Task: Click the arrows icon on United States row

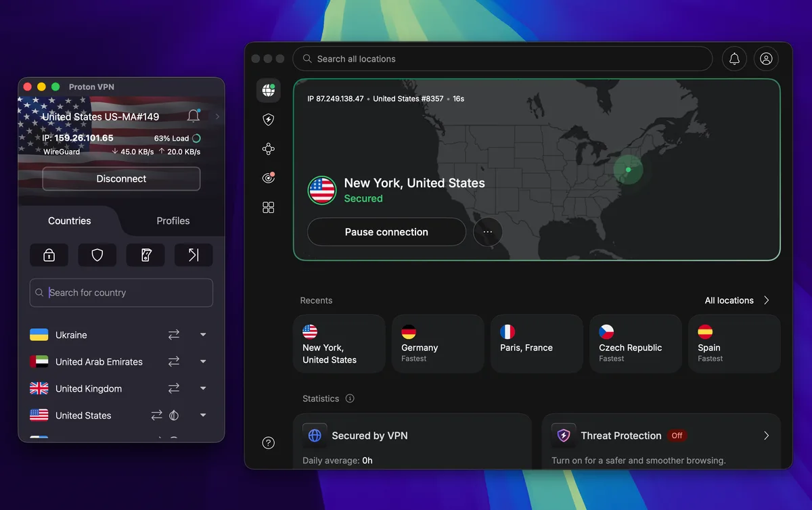Action: [157, 415]
